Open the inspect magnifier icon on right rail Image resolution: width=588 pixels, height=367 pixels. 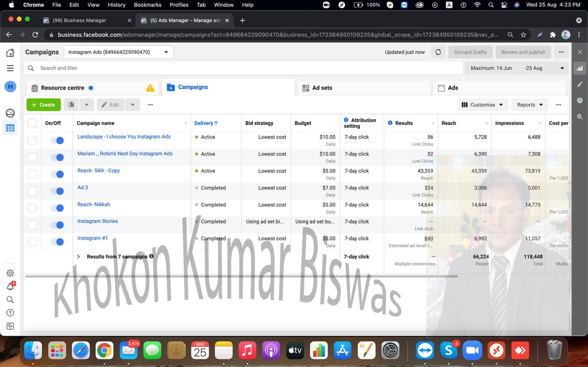580,117
